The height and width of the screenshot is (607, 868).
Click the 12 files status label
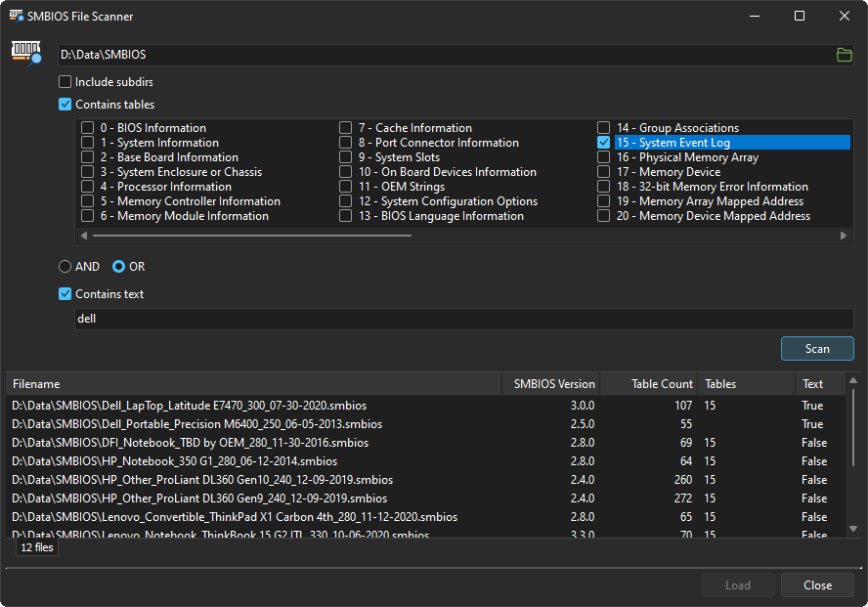pos(37,547)
